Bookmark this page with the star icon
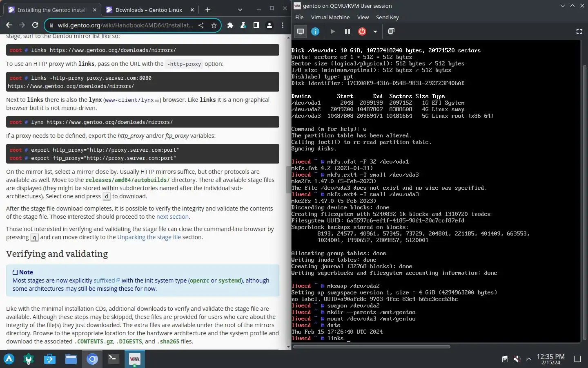 tap(214, 25)
